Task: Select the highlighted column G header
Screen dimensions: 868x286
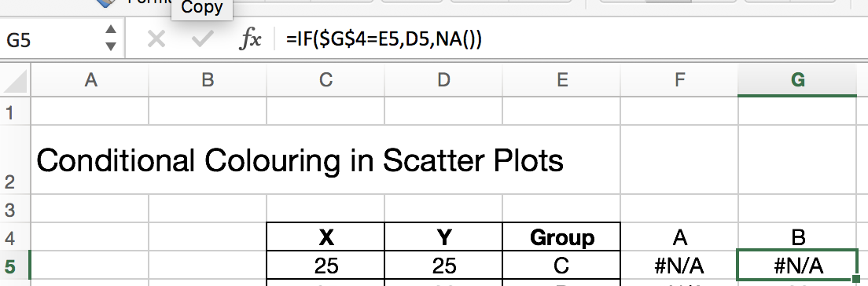Action: (x=798, y=81)
